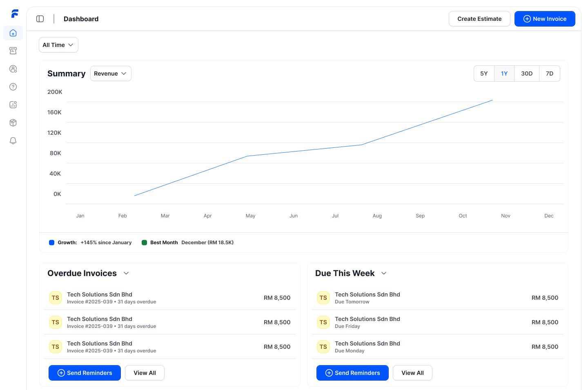View All invoices due this week
The width and height of the screenshot is (588, 390).
pos(412,373)
